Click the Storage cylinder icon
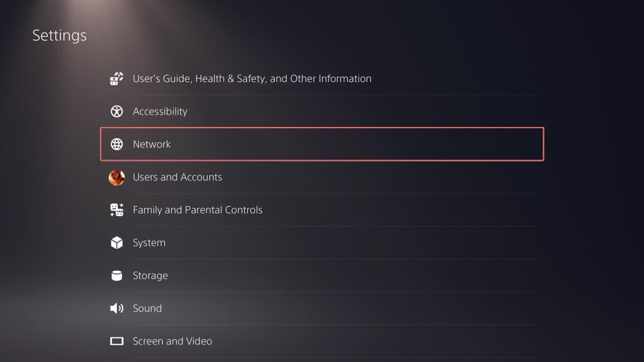 point(117,275)
